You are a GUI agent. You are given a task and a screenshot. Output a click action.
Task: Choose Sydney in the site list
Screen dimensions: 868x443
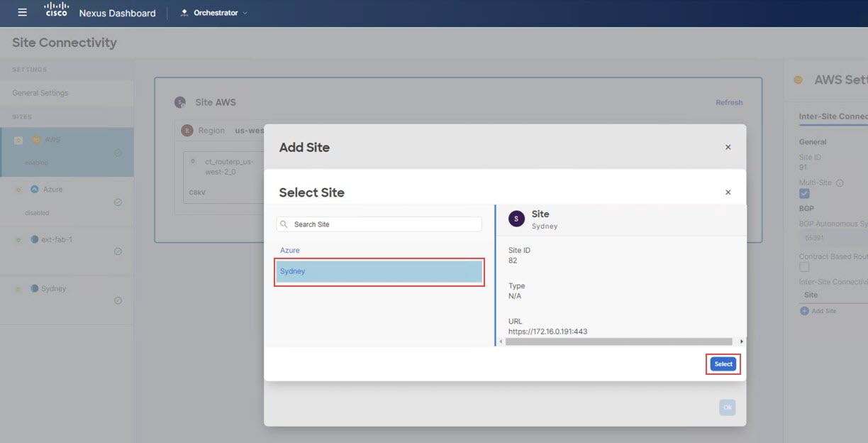pos(379,272)
